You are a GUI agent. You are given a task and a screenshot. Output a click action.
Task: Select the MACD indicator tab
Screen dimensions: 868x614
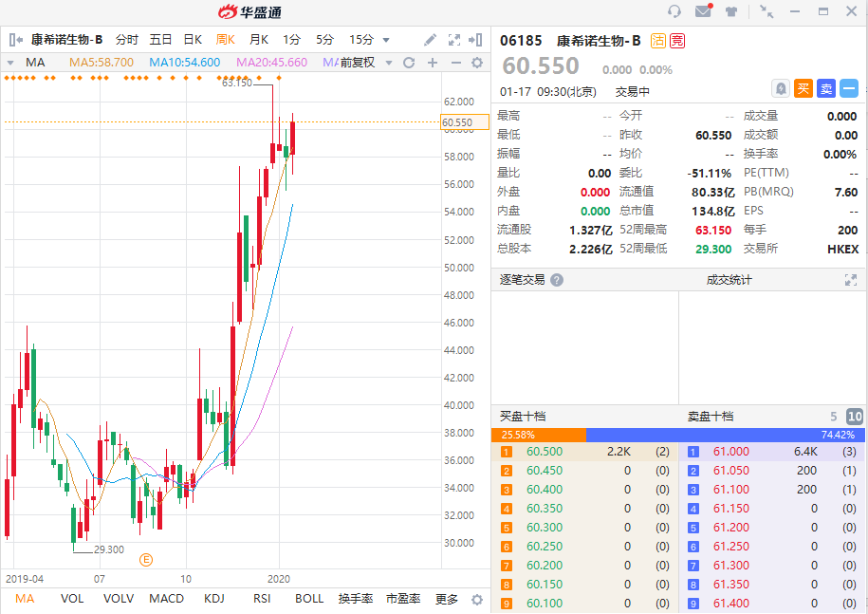coord(166,599)
